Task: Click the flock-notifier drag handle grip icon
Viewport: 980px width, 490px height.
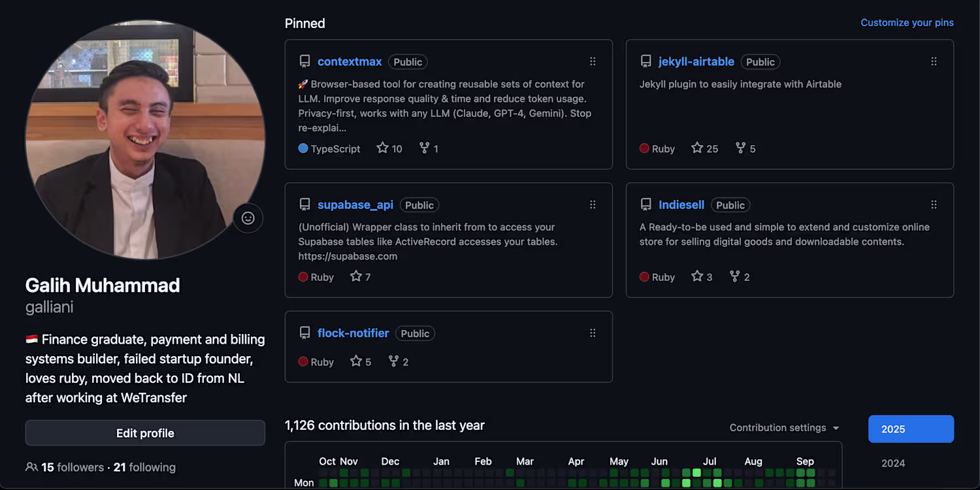Action: 593,333
